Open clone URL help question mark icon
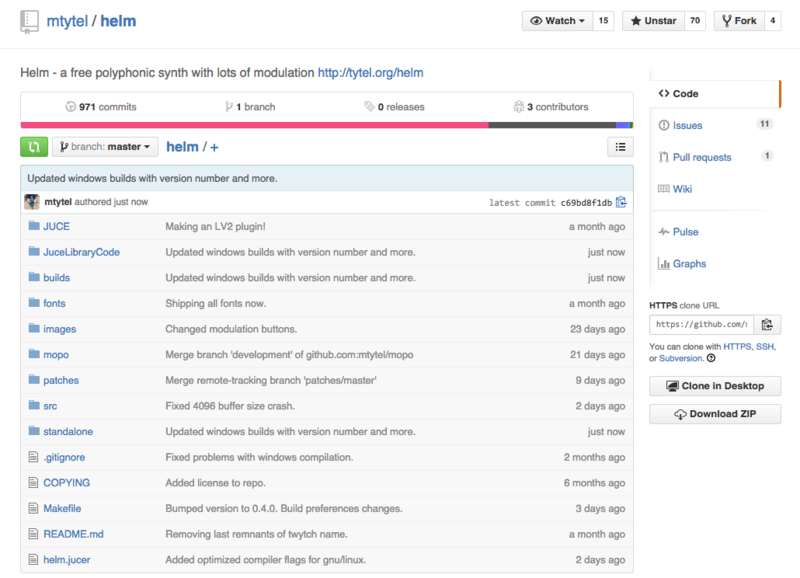800x578 pixels. tap(711, 358)
